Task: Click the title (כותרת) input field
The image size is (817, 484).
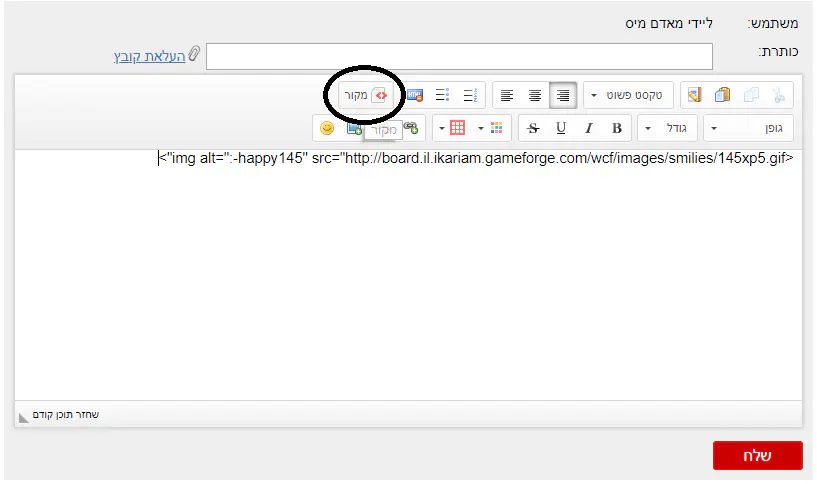Action: coord(459,56)
